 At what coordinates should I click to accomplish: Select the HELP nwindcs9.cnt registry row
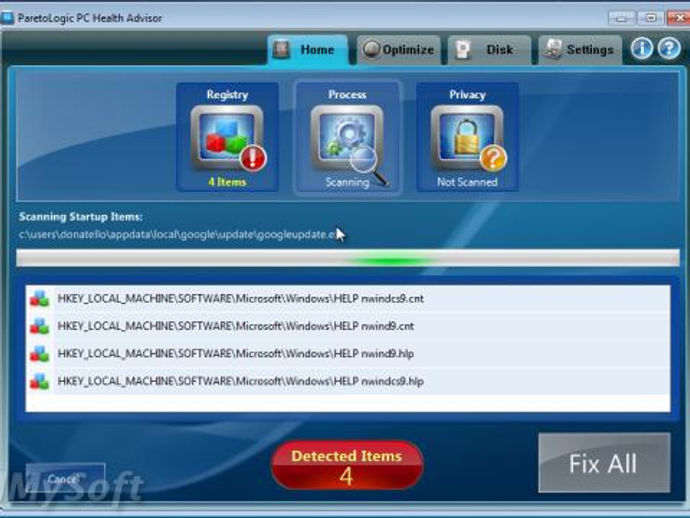(348, 298)
